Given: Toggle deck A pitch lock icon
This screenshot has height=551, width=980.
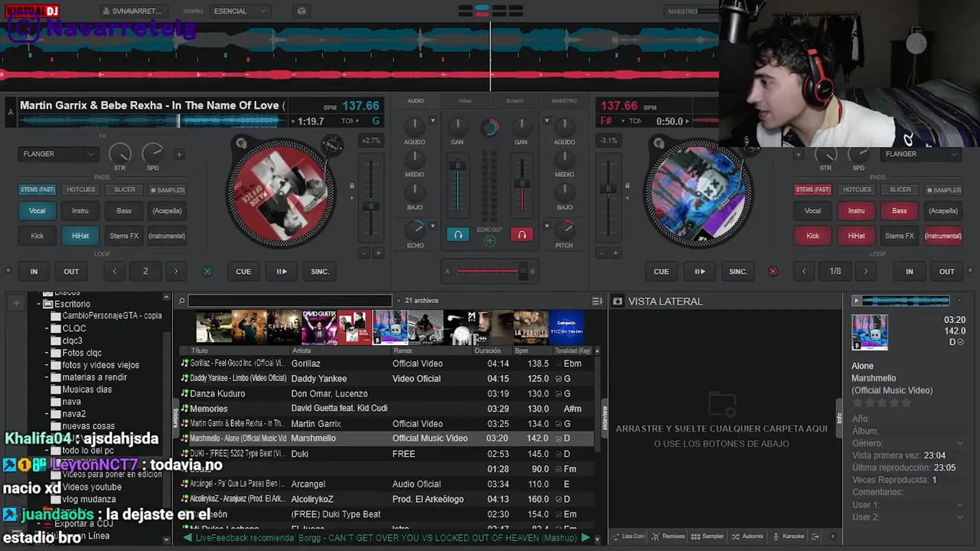Looking at the screenshot, I should point(351,186).
